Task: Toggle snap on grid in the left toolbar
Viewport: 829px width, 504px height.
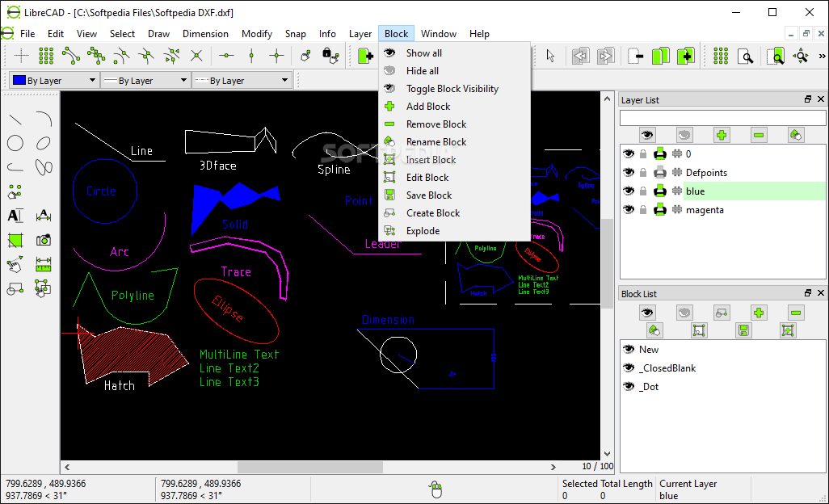Action: [46, 56]
